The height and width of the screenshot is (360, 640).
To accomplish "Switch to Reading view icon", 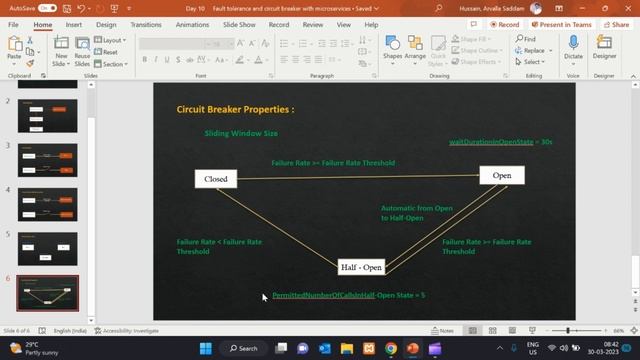I will (x=512, y=331).
